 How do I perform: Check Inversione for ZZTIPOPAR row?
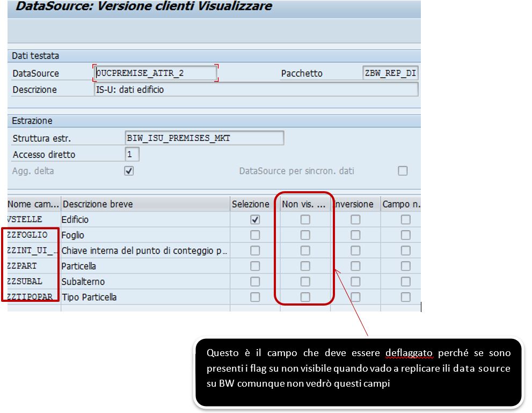(355, 298)
